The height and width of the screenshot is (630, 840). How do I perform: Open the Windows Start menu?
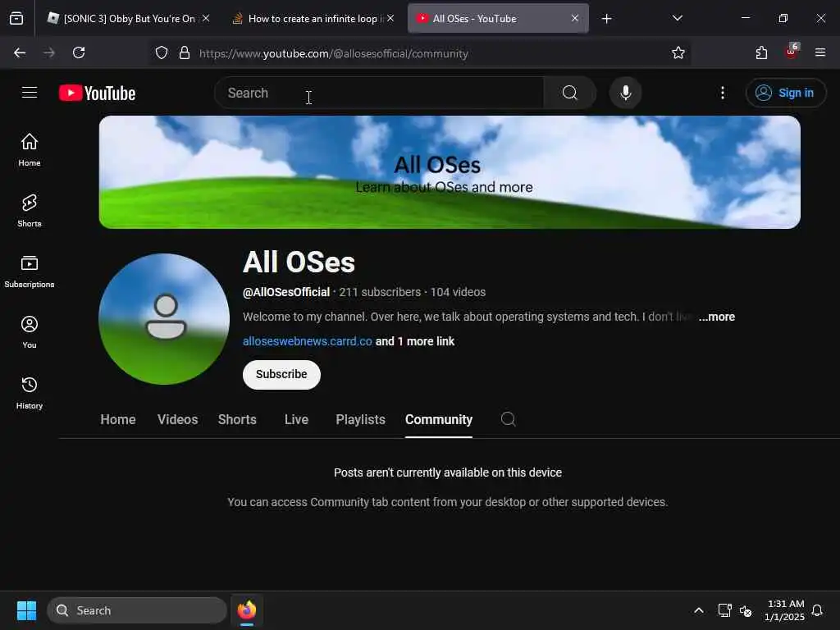[27, 610]
